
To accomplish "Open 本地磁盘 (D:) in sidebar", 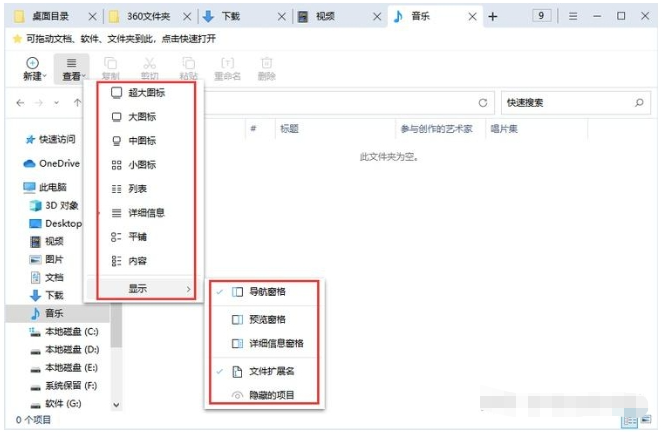I will click(x=70, y=350).
